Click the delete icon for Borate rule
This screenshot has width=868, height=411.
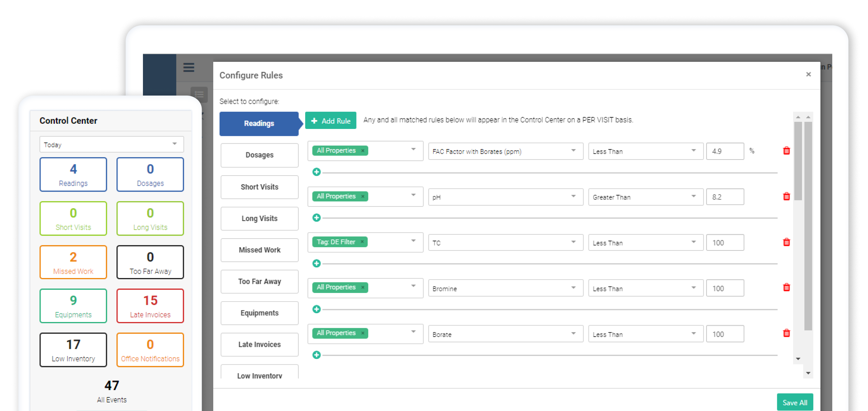pos(787,333)
